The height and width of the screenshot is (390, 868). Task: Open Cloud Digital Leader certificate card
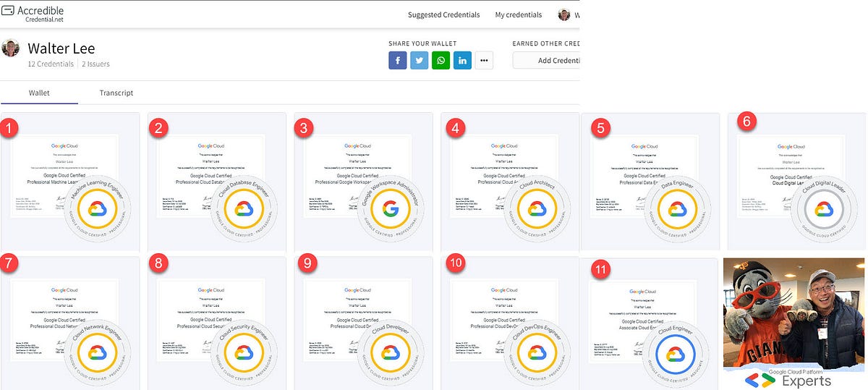pos(796,182)
